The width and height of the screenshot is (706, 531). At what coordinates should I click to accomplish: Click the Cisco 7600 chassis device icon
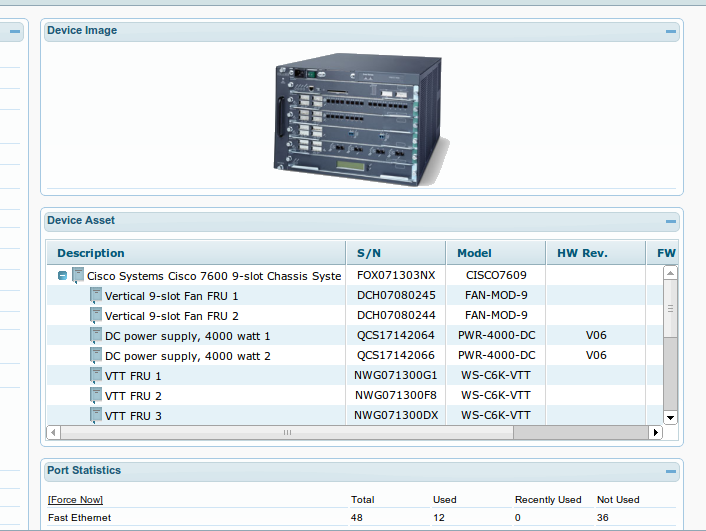coord(78,275)
